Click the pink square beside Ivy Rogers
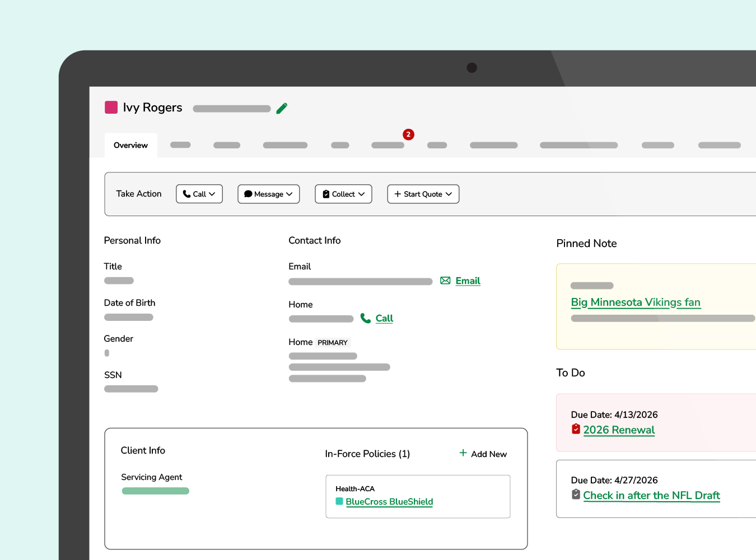 (111, 107)
